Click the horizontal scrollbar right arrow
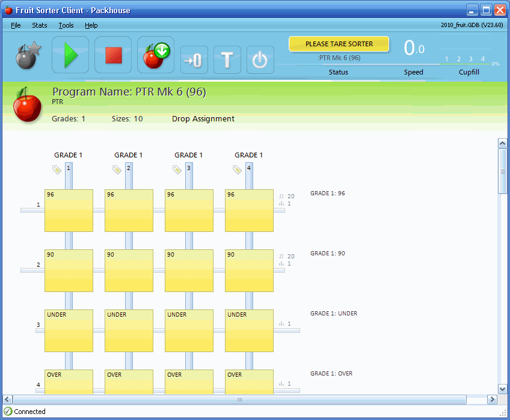Screen dimensions: 510x420 click(x=492, y=400)
